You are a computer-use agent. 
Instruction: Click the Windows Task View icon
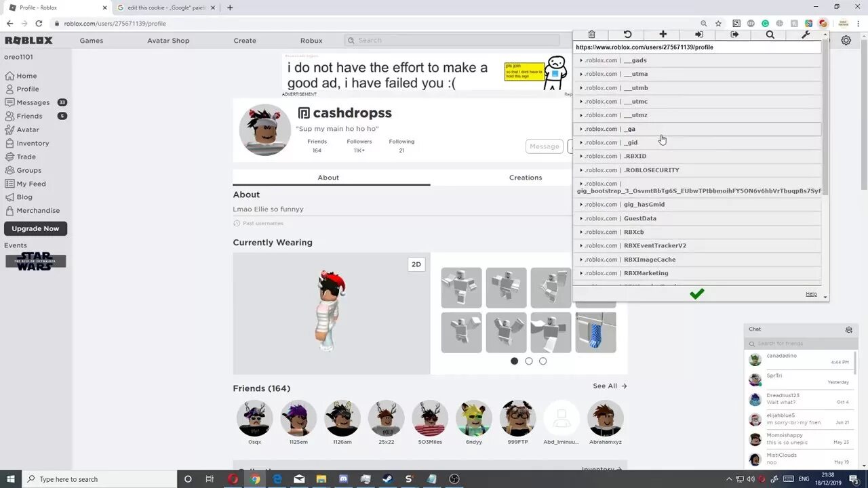210,479
